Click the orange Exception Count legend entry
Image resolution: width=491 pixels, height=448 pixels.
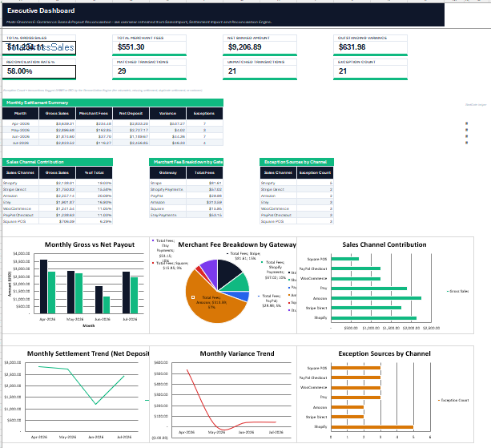tap(453, 401)
